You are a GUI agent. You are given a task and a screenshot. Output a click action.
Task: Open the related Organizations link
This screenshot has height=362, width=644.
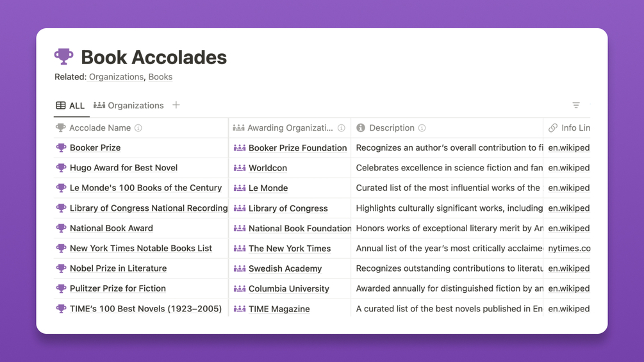116,77
